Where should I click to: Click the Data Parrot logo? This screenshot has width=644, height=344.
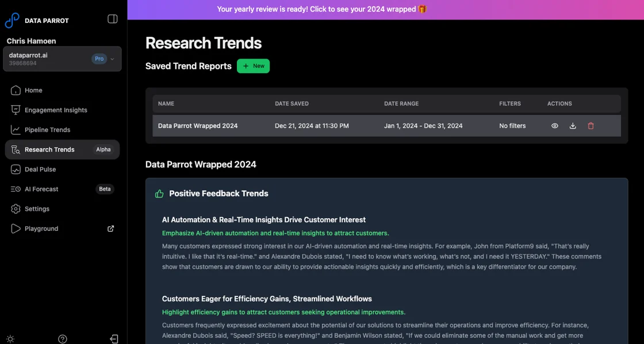13,20
